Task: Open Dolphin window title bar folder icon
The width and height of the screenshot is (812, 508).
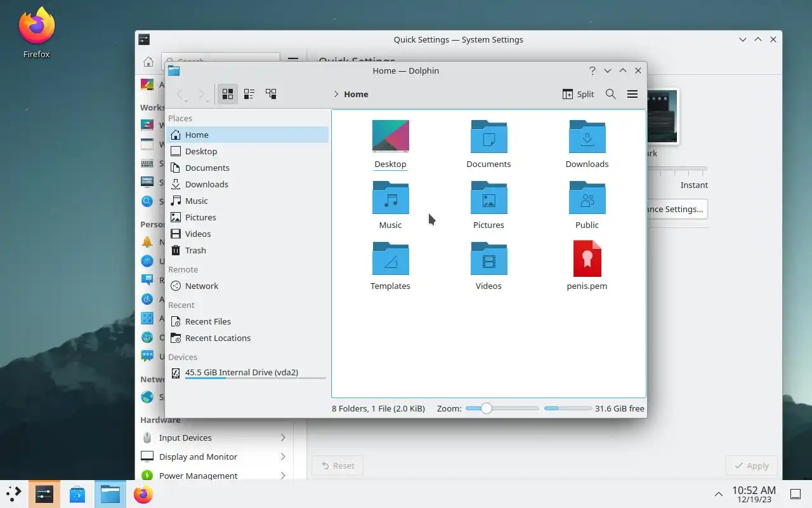Action: [174, 70]
